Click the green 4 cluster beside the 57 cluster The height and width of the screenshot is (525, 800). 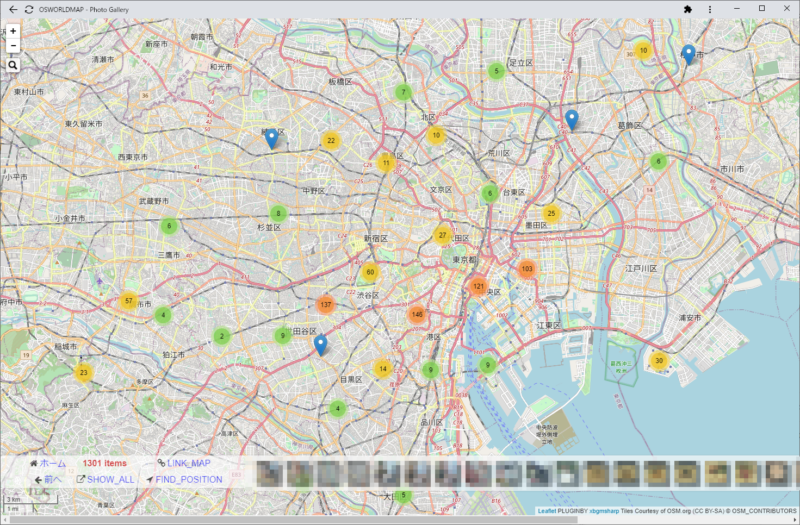pyautogui.click(x=163, y=315)
